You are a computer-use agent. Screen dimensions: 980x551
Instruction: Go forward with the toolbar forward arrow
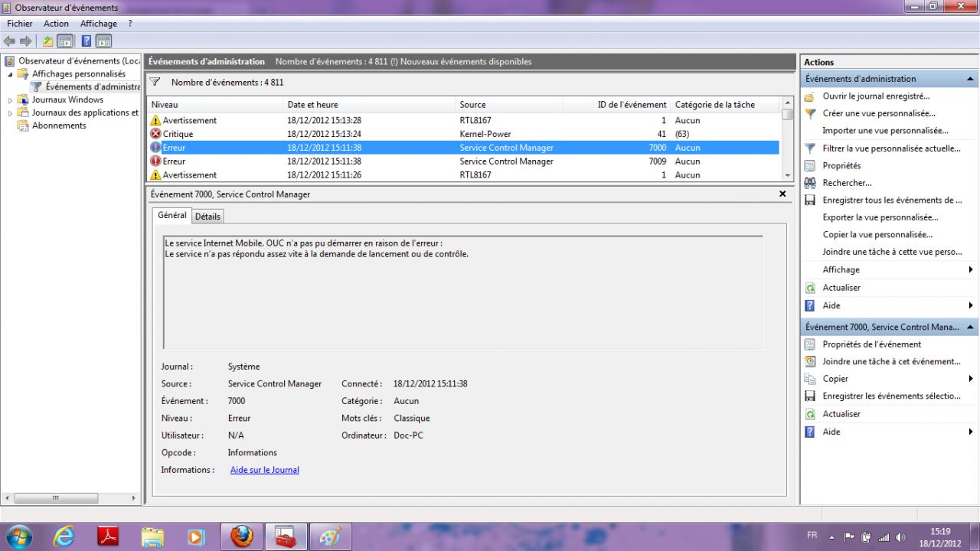click(25, 41)
